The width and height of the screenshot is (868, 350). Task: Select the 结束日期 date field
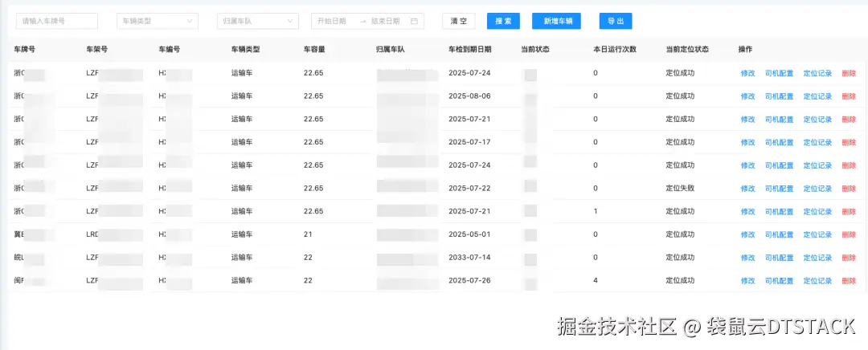[x=385, y=21]
